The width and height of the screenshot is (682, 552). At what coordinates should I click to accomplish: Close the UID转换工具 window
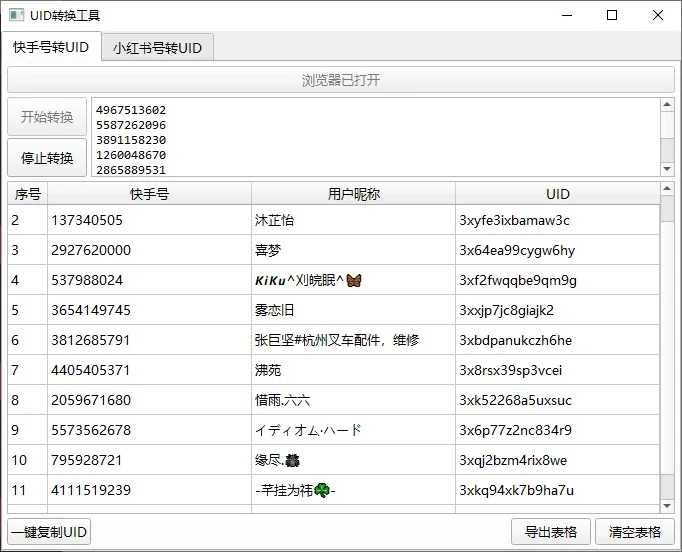(658, 16)
